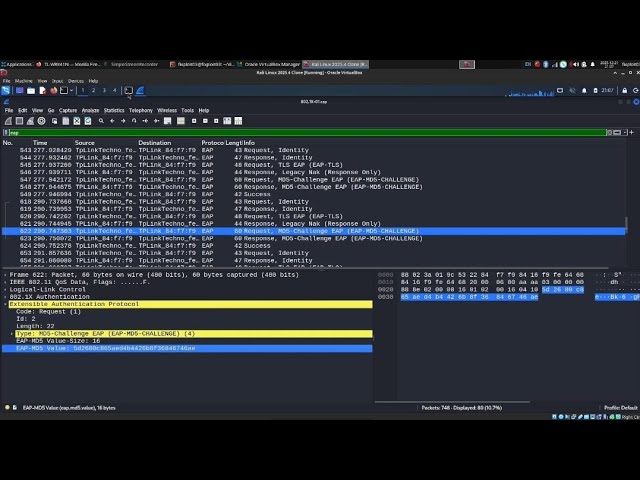Zoom in the main window text
Image resolution: width=640 pixels, height=480 pixels.
tap(194, 121)
